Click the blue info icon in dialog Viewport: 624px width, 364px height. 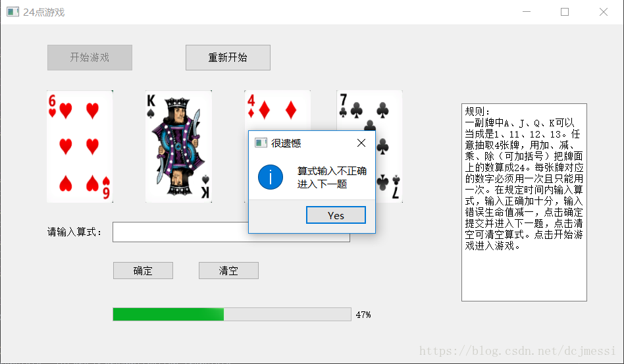coord(271,177)
